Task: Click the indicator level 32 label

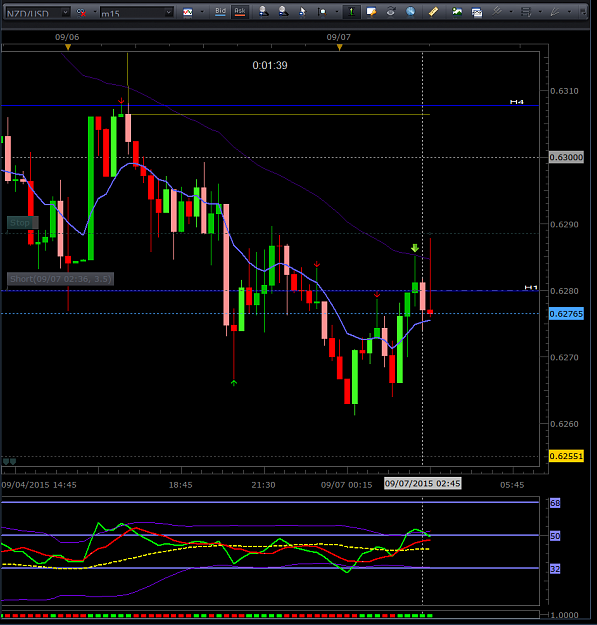Action: click(x=555, y=569)
